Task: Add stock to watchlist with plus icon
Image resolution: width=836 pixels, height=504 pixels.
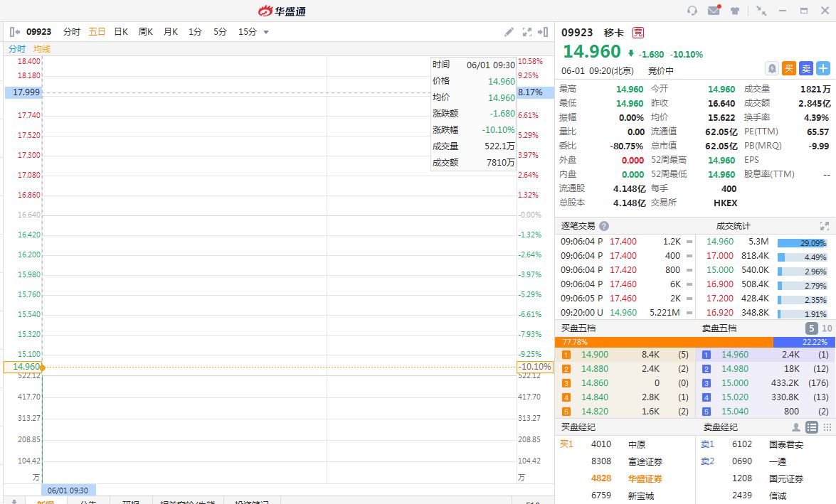Action: click(823, 68)
